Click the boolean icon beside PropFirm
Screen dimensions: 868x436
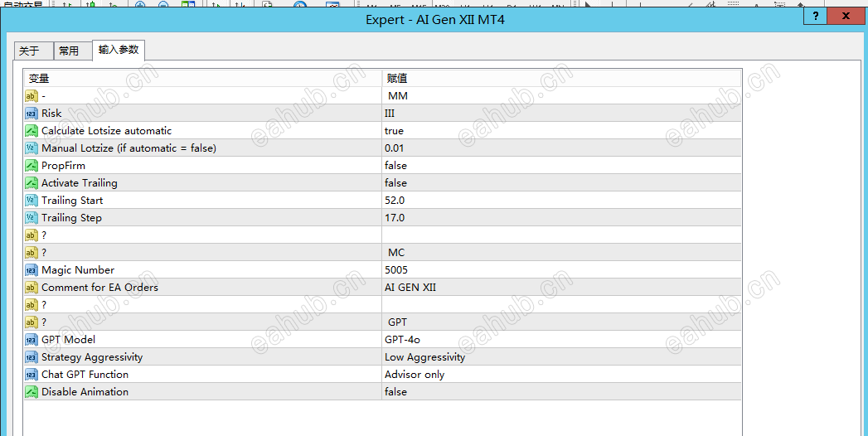[x=31, y=166]
